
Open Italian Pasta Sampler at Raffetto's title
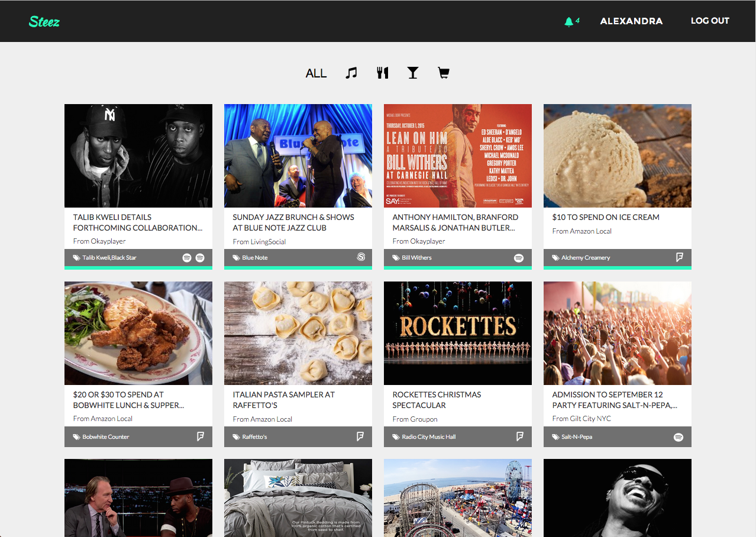pos(284,400)
